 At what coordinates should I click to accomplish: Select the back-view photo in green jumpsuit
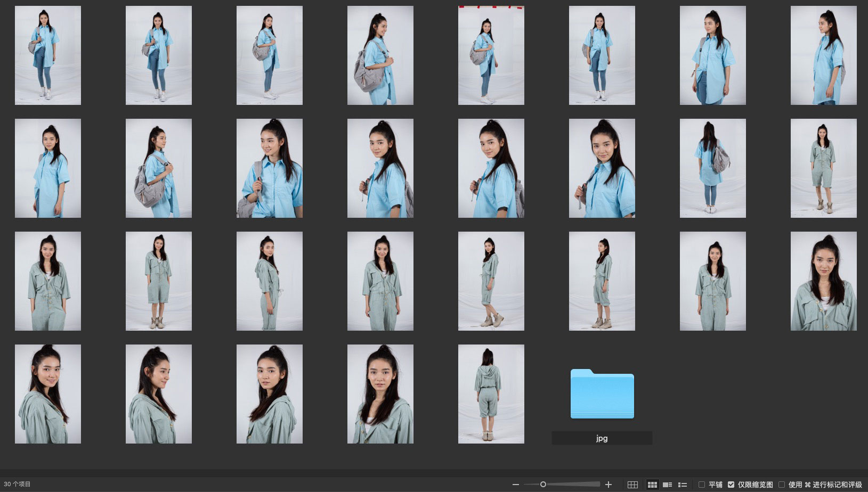[491, 394]
